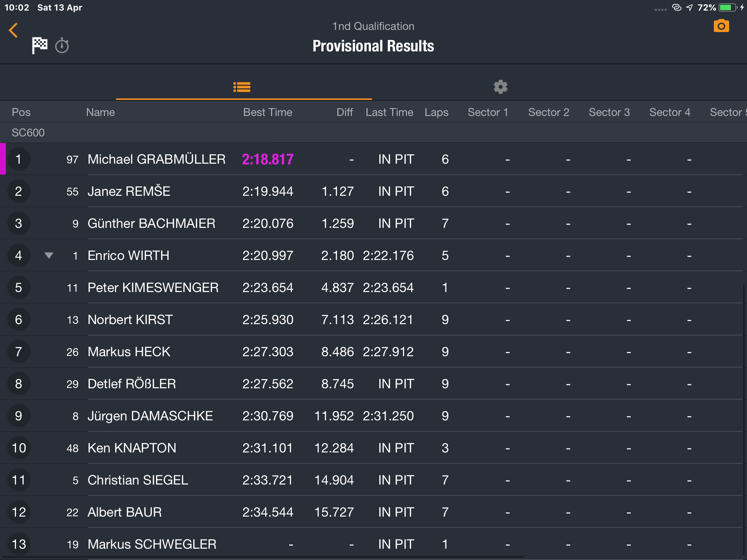Tap the orange back arrow
The height and width of the screenshot is (560, 747).
pyautogui.click(x=13, y=30)
